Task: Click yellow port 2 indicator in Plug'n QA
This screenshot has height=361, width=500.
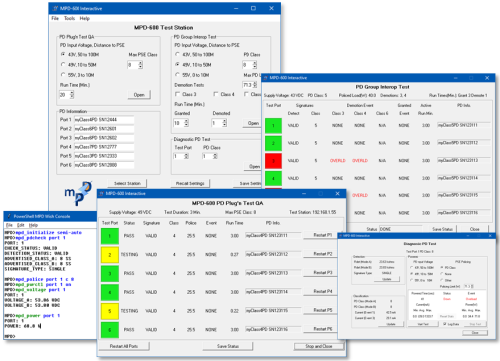Action: tap(110, 255)
